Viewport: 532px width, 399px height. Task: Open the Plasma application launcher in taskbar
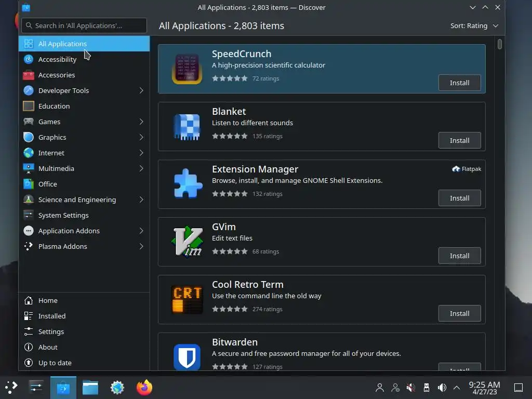click(x=11, y=388)
